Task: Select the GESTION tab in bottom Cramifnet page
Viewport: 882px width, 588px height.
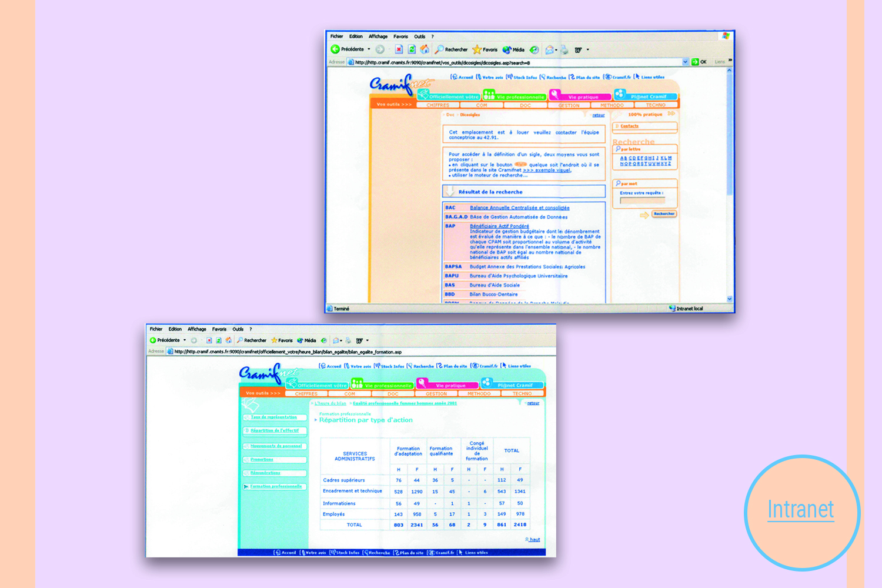Action: [436, 394]
